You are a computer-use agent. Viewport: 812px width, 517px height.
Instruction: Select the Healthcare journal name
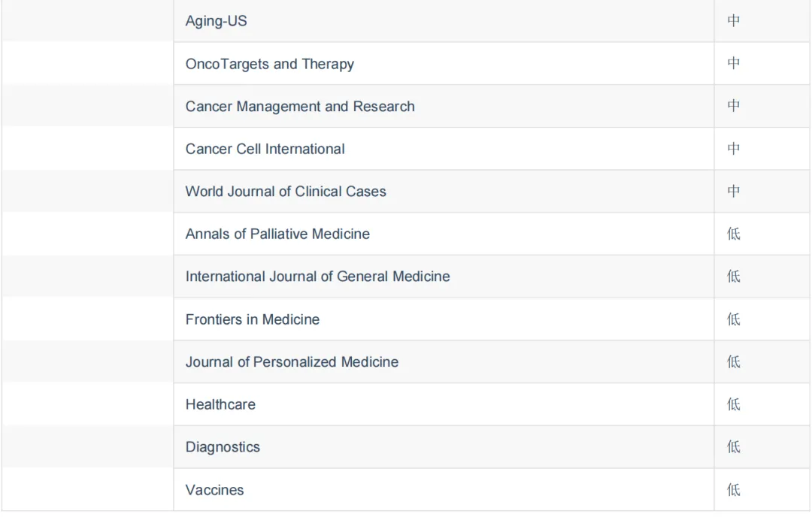point(220,404)
